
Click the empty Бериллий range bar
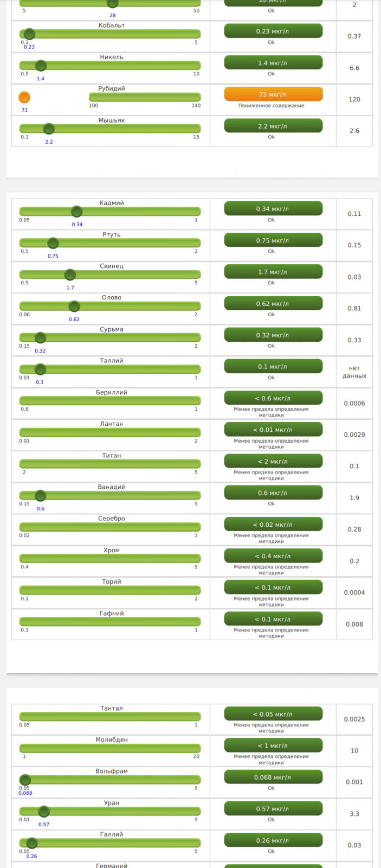pyautogui.click(x=110, y=401)
